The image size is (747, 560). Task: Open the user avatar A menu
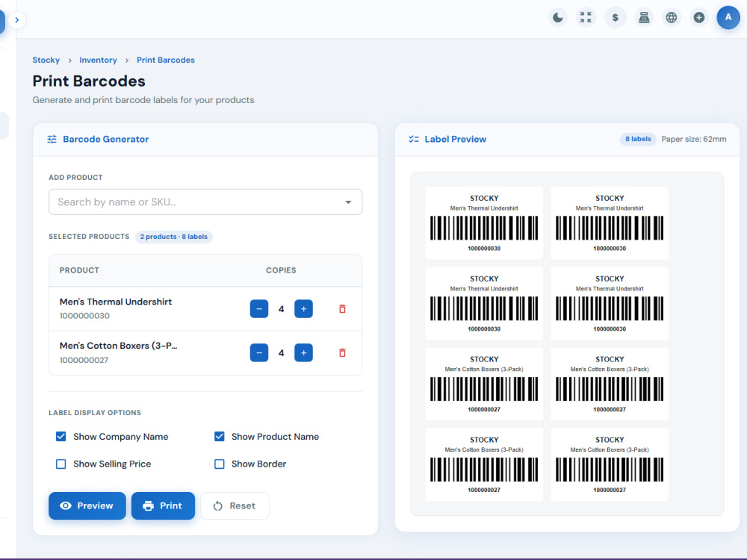728,18
